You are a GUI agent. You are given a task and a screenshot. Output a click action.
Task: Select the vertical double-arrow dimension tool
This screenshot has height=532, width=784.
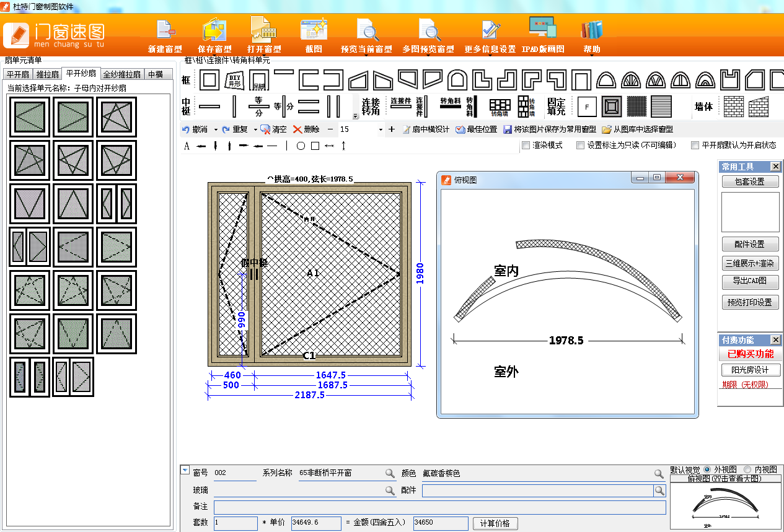(344, 146)
